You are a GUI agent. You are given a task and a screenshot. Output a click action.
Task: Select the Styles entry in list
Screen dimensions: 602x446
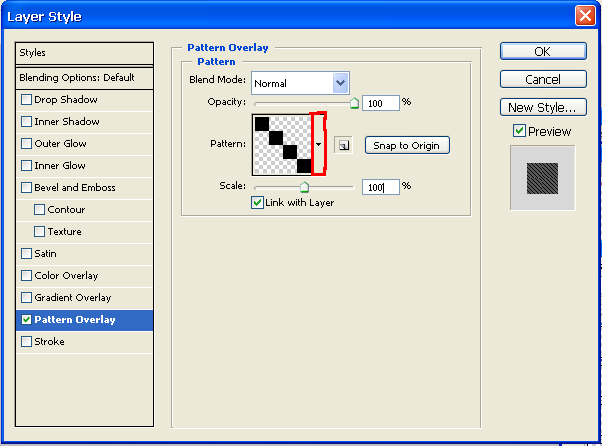[x=84, y=53]
